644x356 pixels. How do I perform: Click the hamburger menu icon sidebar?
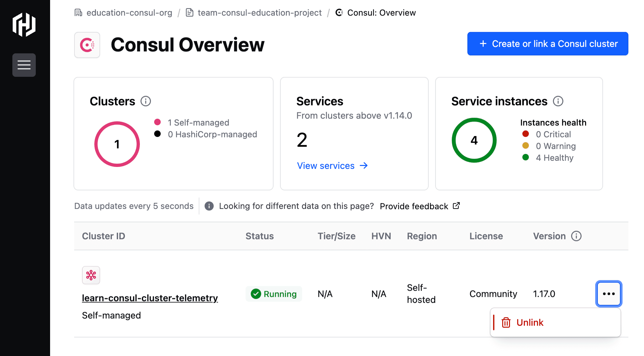point(24,65)
